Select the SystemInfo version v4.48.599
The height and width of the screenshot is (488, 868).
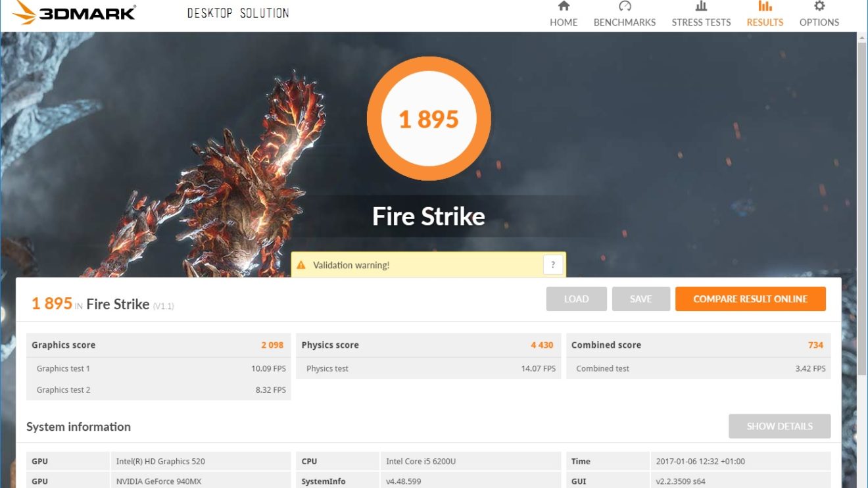click(x=404, y=481)
